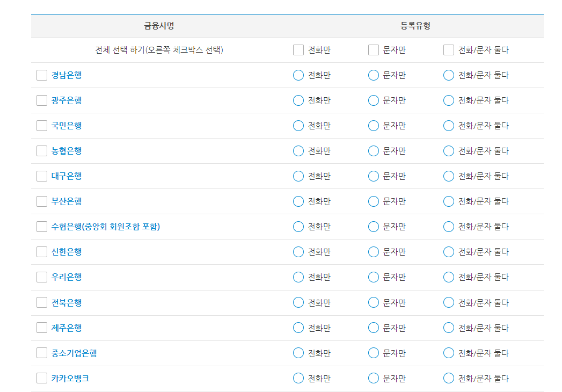Select 전화/문자 둘다 radio for 카카오뱅크
The image size is (562, 392).
448,378
